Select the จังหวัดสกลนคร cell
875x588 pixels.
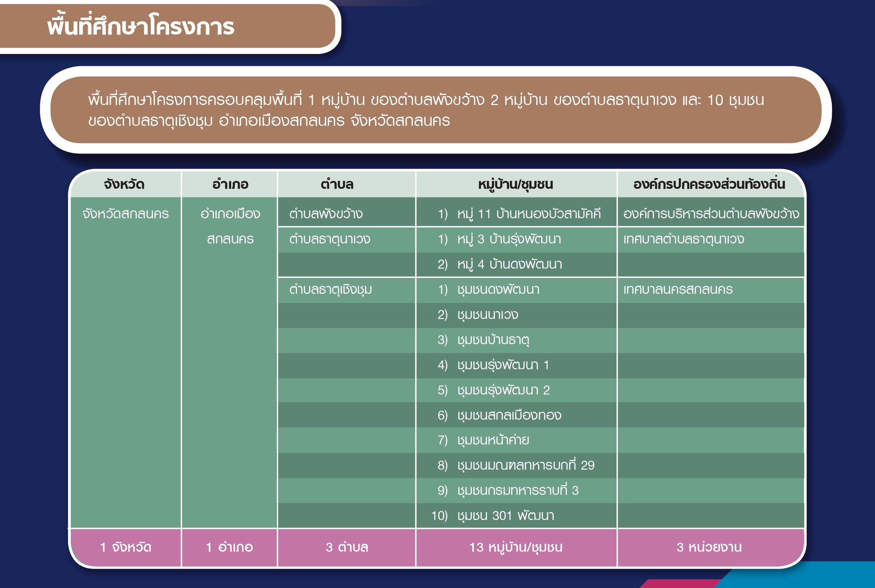tap(125, 214)
